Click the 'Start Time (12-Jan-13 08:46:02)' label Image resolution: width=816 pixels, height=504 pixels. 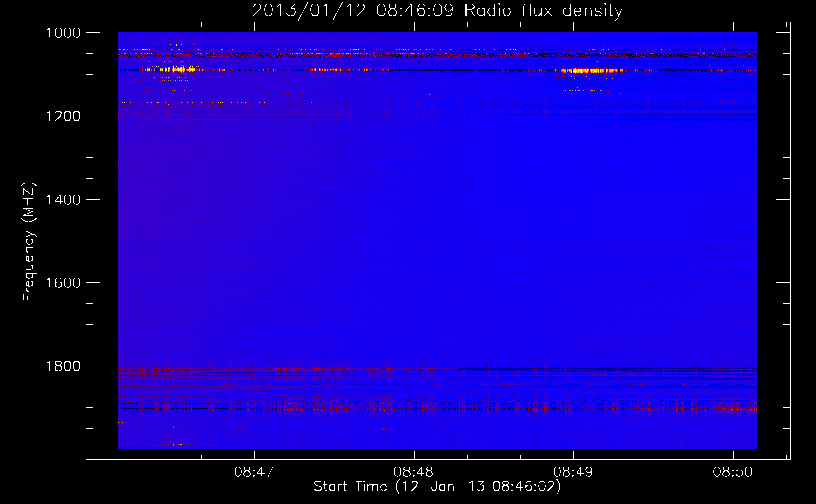click(437, 487)
